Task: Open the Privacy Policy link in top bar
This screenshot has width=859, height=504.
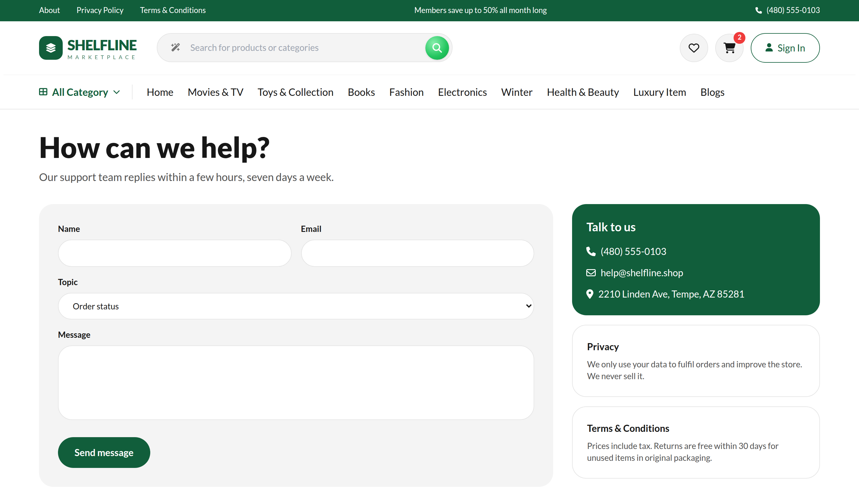Action: (x=100, y=10)
